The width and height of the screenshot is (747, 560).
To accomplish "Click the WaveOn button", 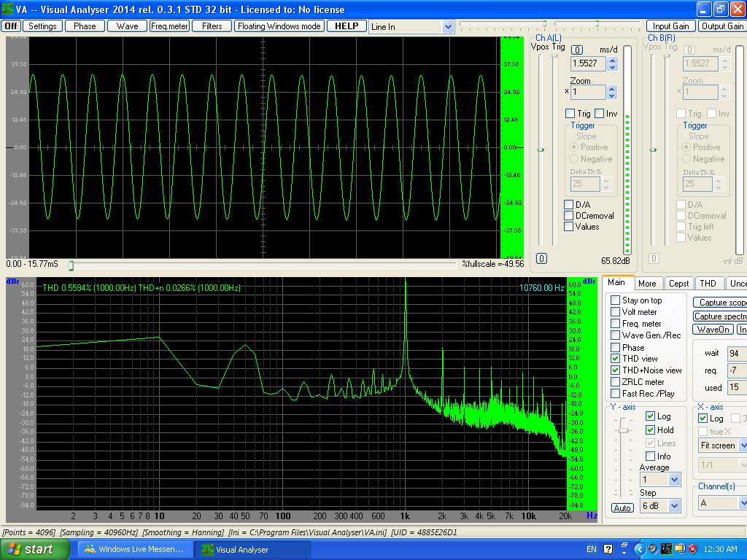I will click(713, 329).
